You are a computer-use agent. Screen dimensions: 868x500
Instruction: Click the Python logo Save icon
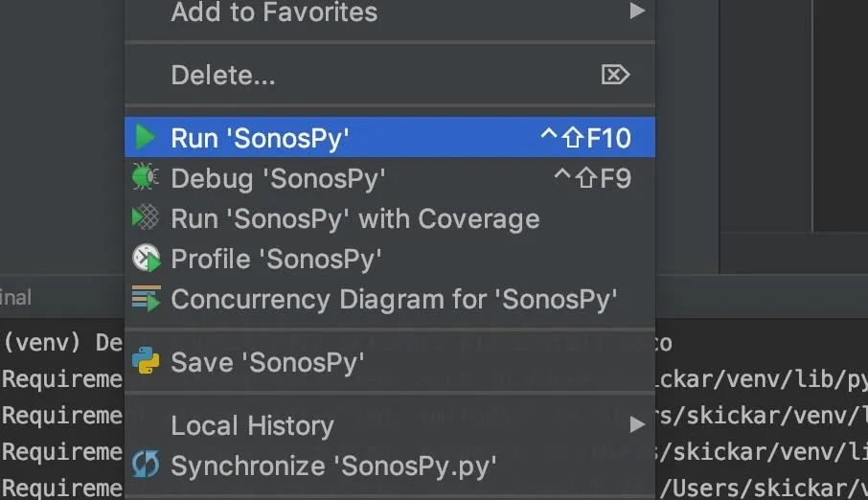[146, 360]
